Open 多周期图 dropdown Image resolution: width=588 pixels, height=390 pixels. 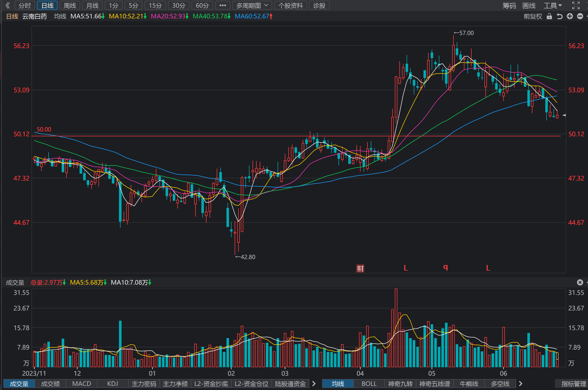(252, 5)
